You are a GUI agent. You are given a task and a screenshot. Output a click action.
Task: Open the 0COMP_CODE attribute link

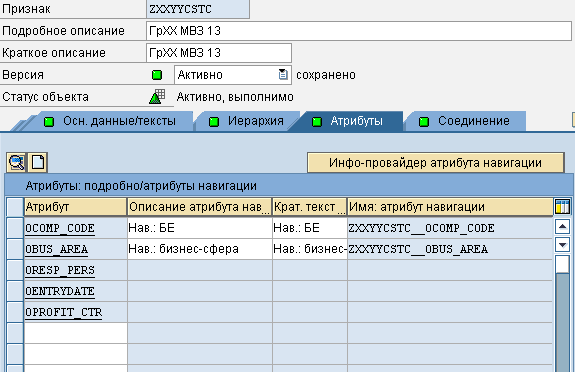(60, 228)
